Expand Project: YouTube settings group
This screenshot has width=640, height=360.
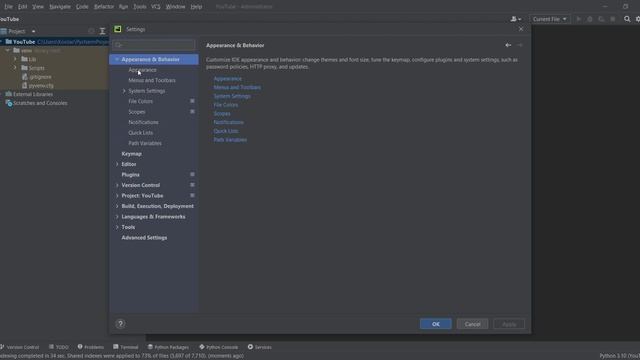point(117,196)
